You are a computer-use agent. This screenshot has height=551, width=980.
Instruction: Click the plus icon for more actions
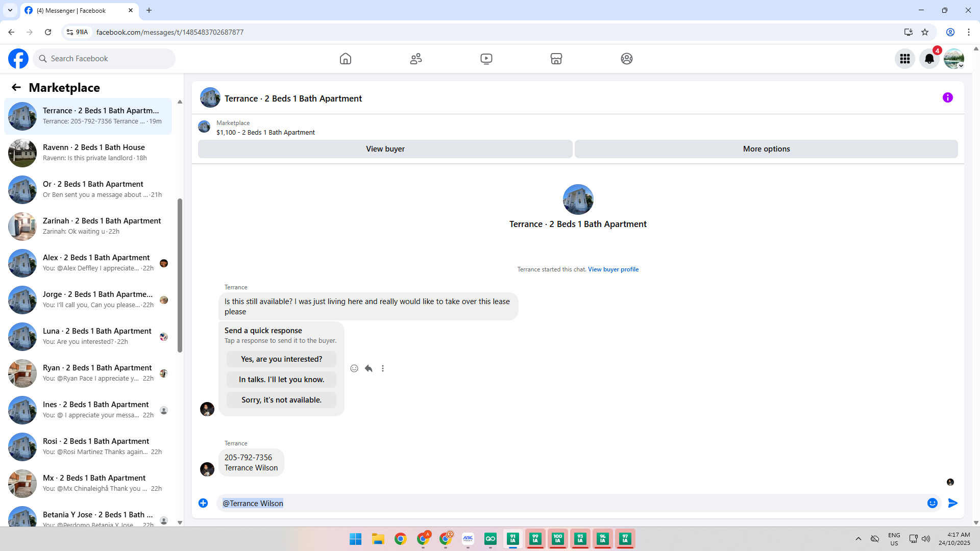pyautogui.click(x=203, y=503)
